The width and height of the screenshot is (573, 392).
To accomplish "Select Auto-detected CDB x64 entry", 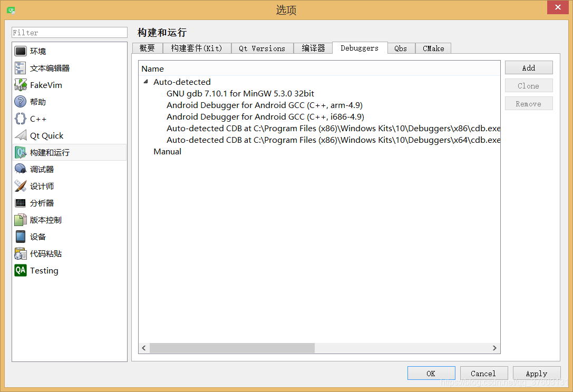I will click(x=333, y=140).
